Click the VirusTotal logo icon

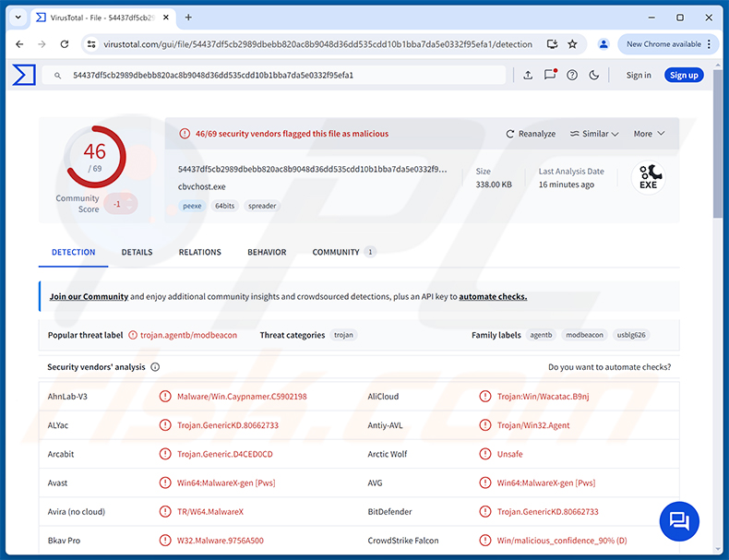pos(24,75)
